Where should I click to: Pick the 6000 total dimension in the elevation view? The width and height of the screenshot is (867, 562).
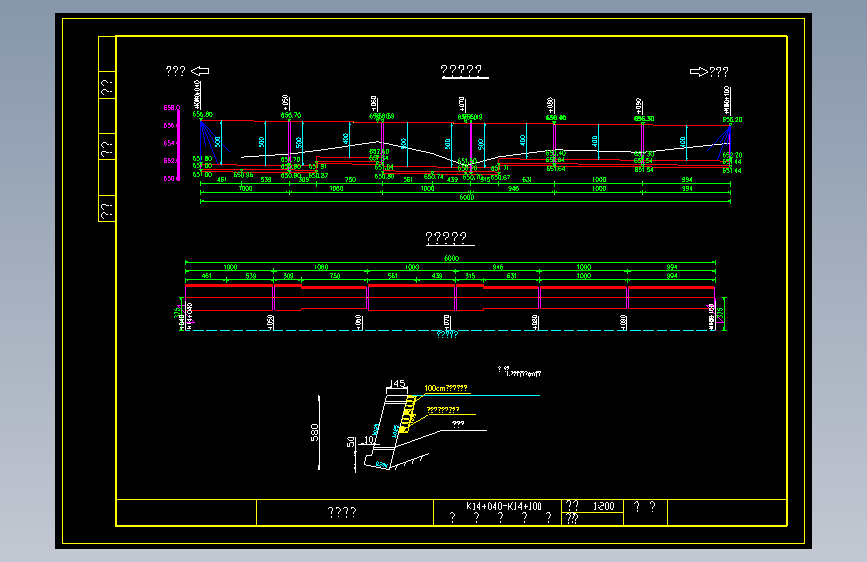[467, 197]
